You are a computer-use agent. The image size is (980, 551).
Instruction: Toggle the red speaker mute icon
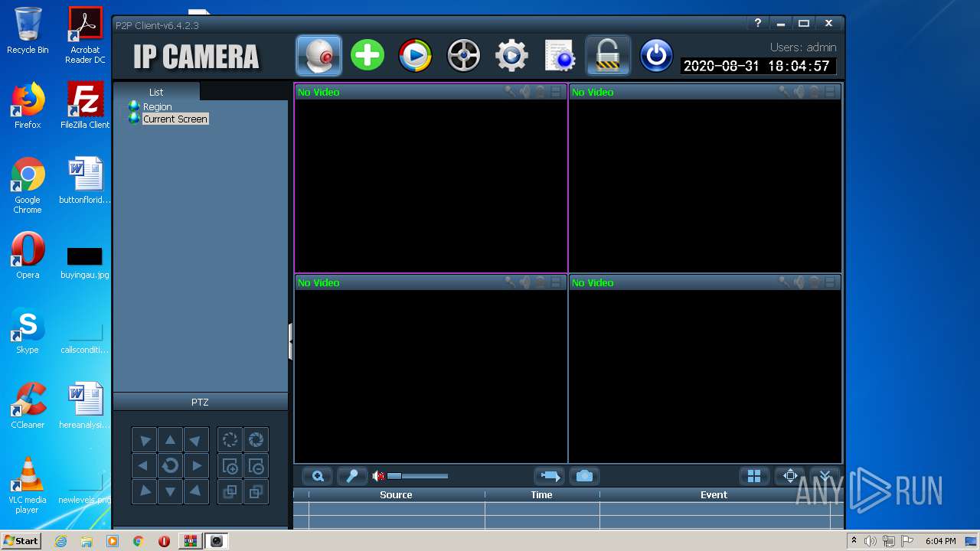coord(378,476)
